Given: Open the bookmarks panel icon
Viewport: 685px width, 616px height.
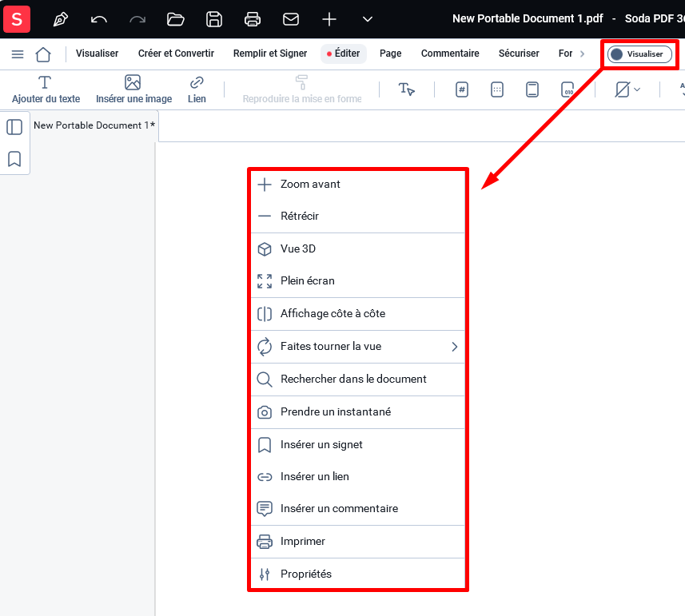Looking at the screenshot, I should pos(14,159).
